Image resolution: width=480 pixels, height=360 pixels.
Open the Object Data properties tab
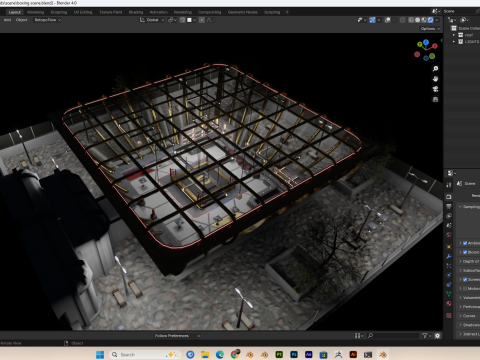point(449,294)
